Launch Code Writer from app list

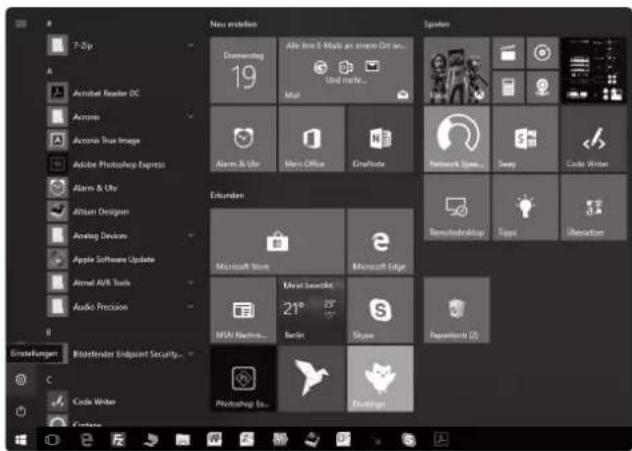tap(120, 401)
